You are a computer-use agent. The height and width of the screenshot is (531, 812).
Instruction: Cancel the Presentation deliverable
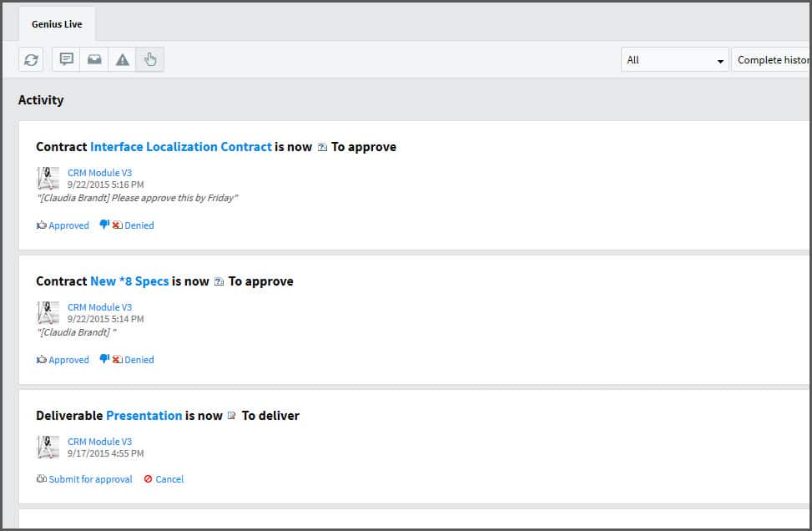pyautogui.click(x=164, y=479)
